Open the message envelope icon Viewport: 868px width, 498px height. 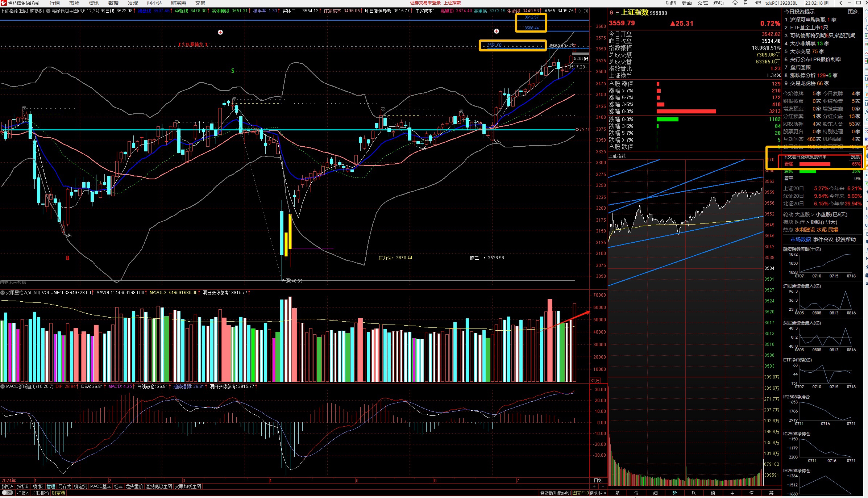(758, 3)
